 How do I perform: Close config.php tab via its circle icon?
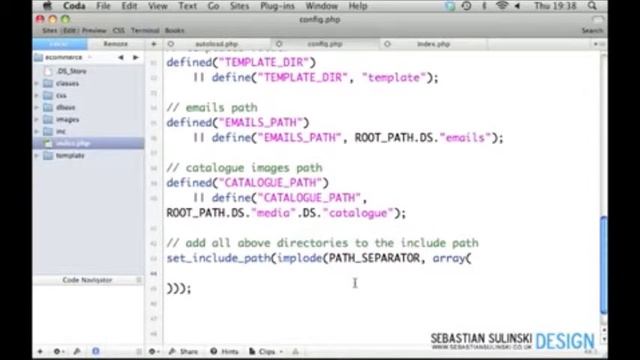pyautogui.click(x=279, y=44)
